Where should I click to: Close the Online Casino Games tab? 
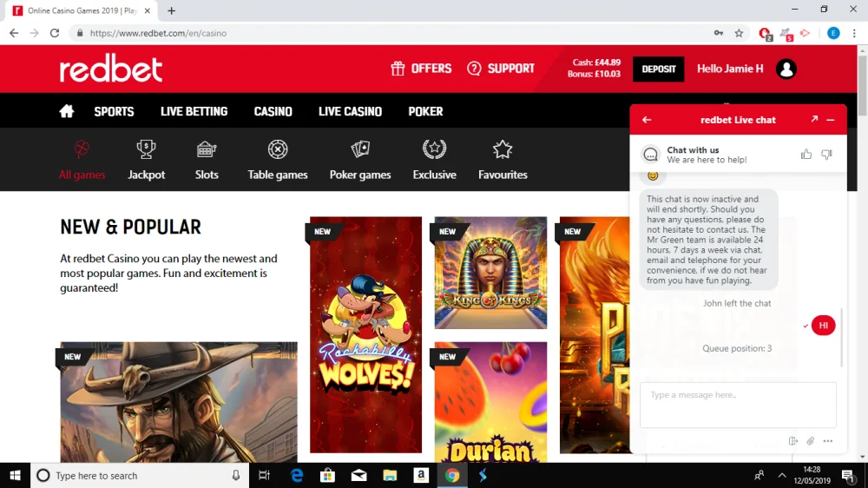click(x=148, y=10)
